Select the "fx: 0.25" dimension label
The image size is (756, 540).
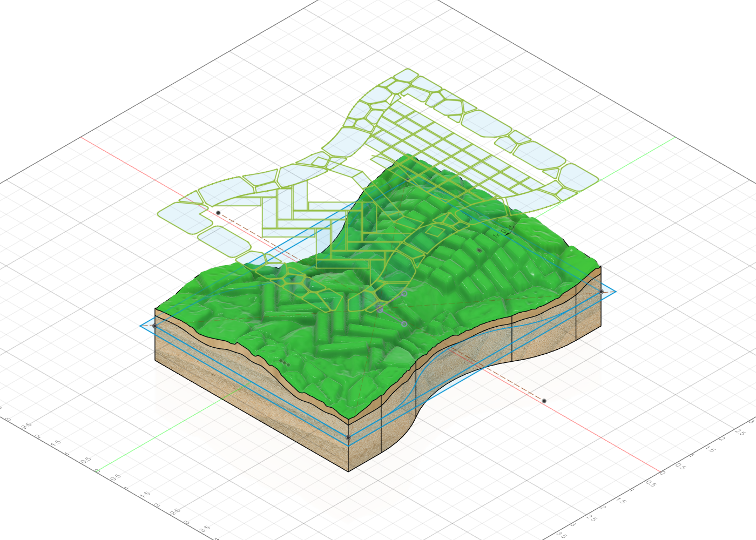504,231
